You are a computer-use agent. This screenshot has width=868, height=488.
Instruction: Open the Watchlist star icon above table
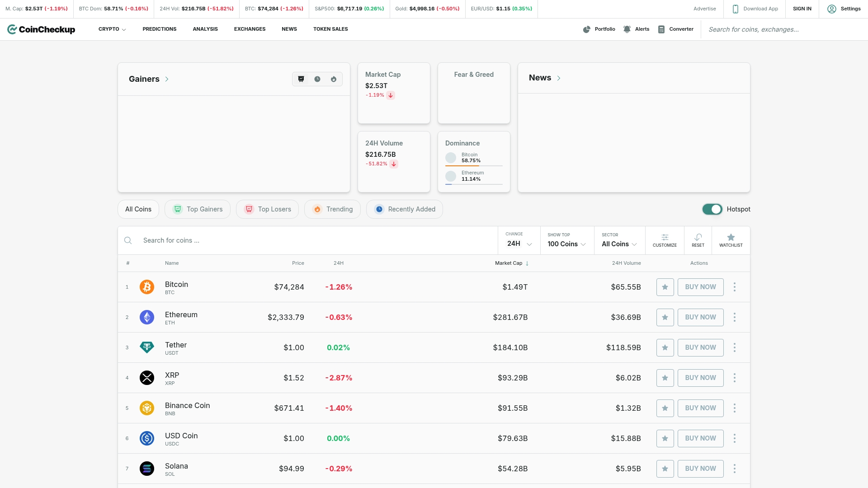731,240
